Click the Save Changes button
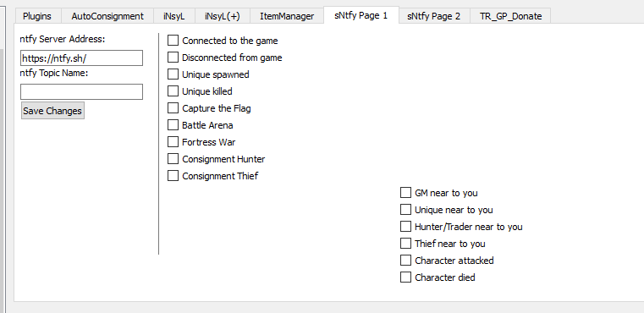 [52, 111]
